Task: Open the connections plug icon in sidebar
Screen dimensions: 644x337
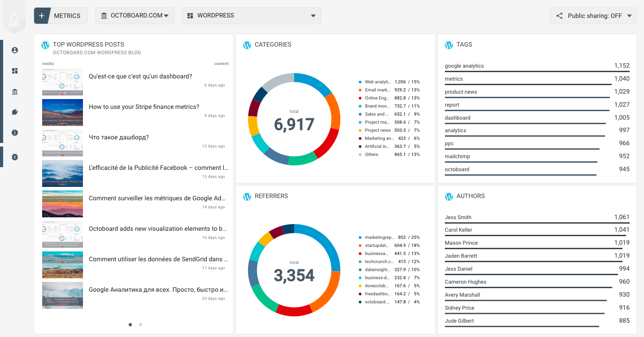Action: [15, 112]
